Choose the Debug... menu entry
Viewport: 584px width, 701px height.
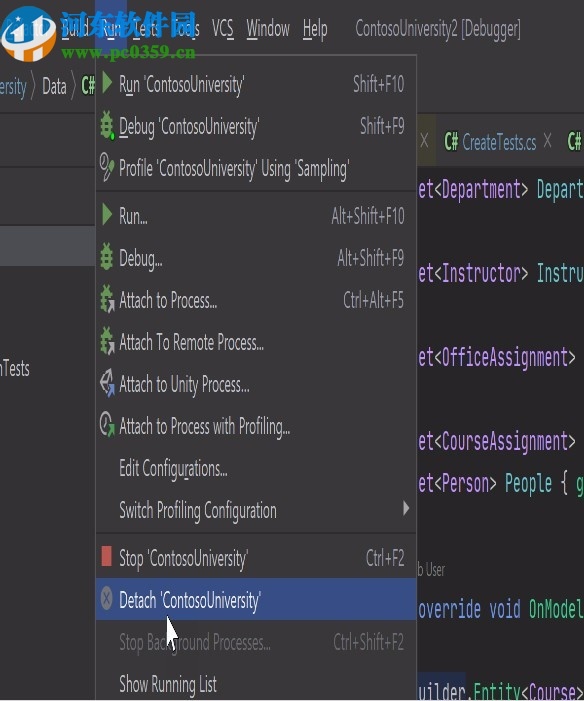click(x=256, y=258)
